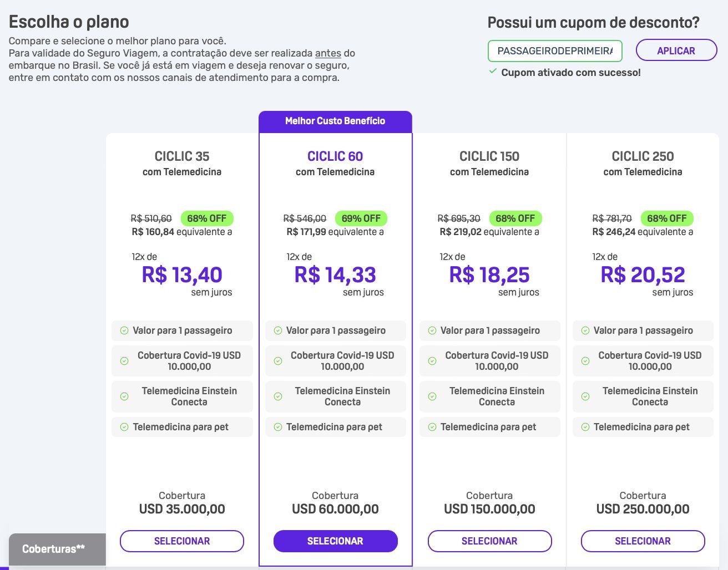Click the Melhor Custo Benefício banner

point(335,121)
